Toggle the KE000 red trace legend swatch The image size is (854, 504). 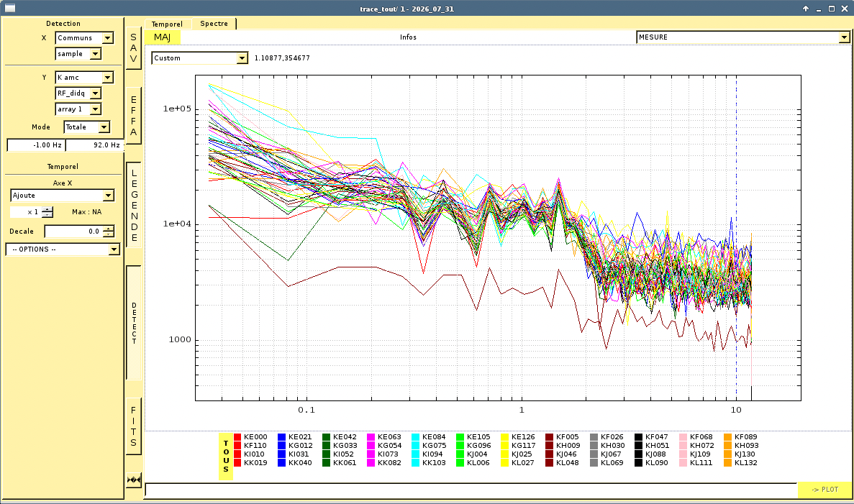click(237, 436)
